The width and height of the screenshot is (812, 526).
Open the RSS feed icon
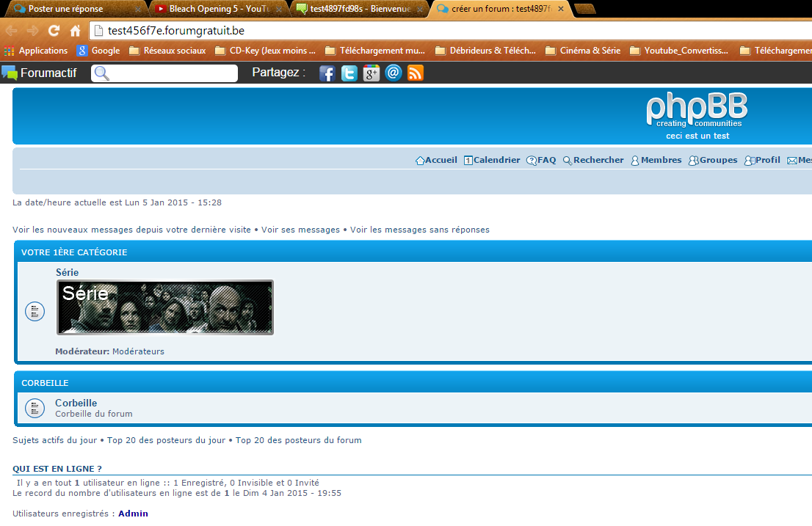[x=416, y=73]
